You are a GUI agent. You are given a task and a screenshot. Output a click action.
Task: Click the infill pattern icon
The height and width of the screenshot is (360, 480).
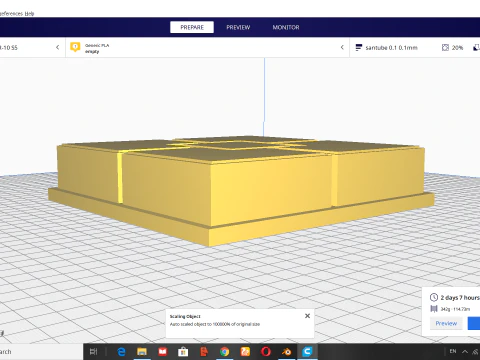point(445,48)
